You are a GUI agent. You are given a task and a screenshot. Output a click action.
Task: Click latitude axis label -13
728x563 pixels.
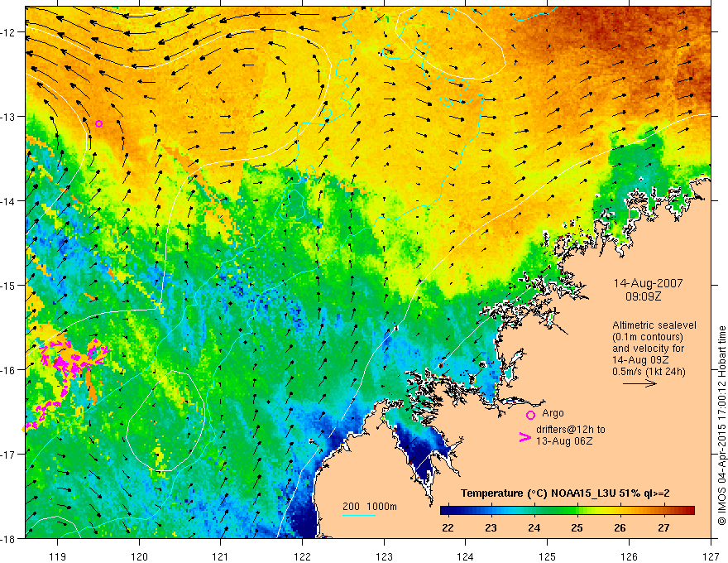point(7,117)
